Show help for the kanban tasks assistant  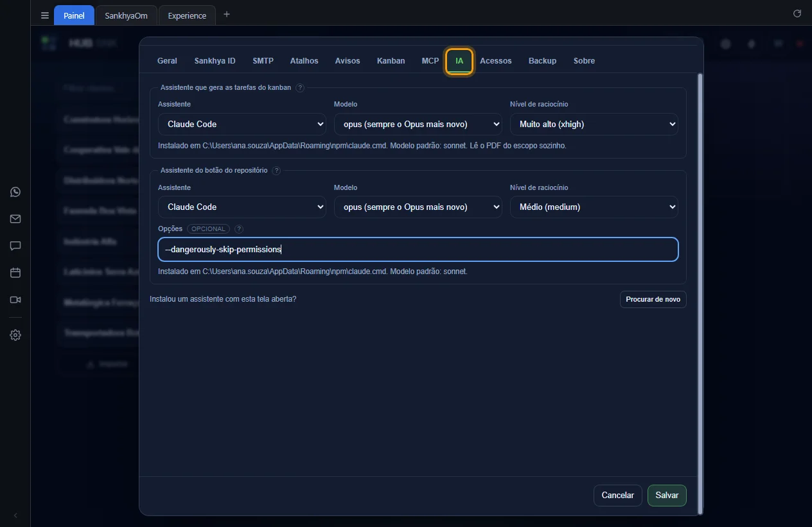pyautogui.click(x=300, y=88)
